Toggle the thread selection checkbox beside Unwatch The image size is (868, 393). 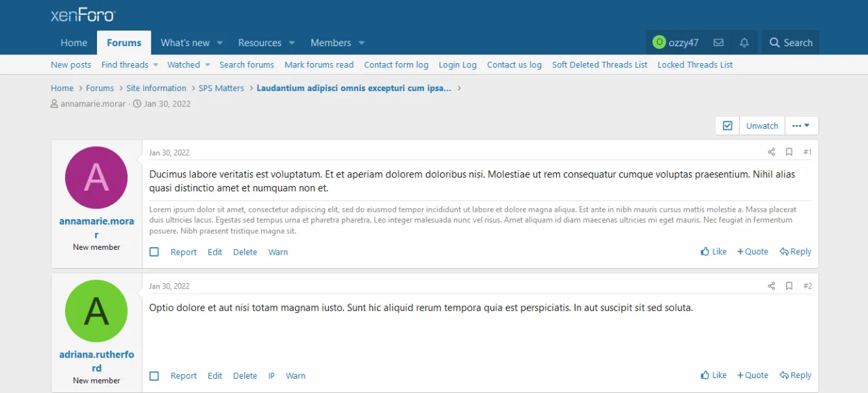[727, 126]
